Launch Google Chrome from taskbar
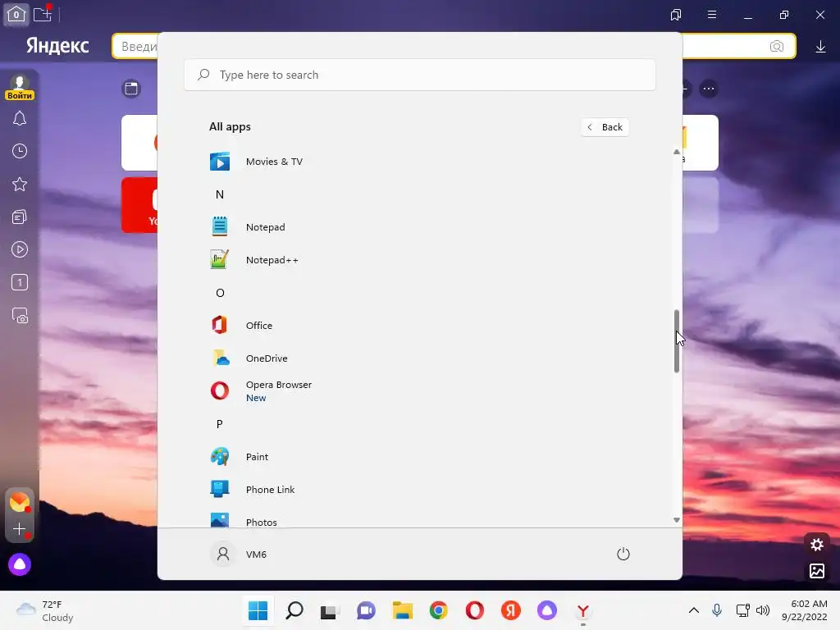The height and width of the screenshot is (630, 840). click(x=439, y=610)
